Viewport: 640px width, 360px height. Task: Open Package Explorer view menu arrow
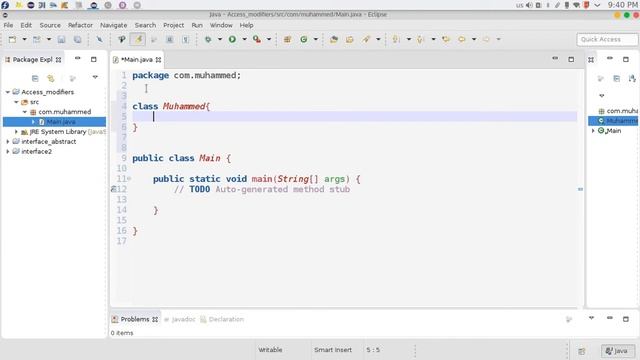[95, 77]
